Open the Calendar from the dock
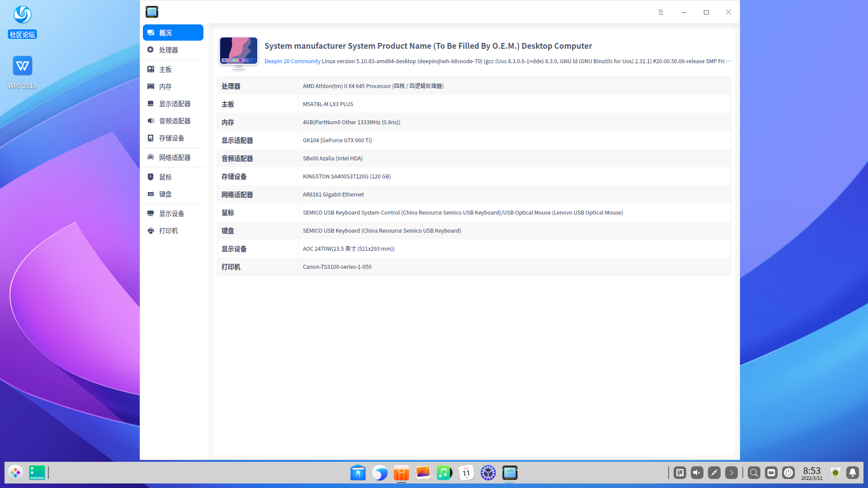Screen dimensions: 868x488 click(466, 473)
